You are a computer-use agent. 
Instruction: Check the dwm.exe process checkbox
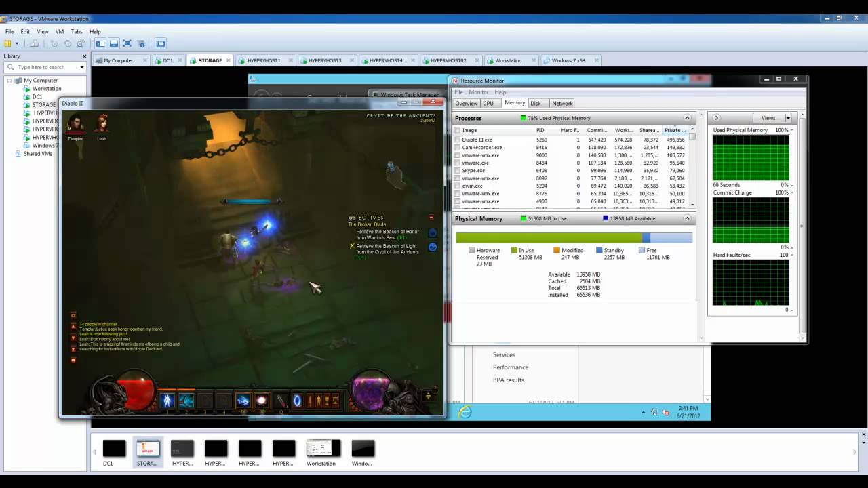click(457, 186)
